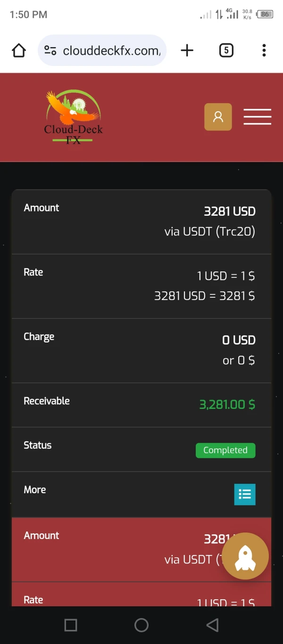Expand the hamburger navigation menu
The image size is (283, 644).
tap(257, 117)
